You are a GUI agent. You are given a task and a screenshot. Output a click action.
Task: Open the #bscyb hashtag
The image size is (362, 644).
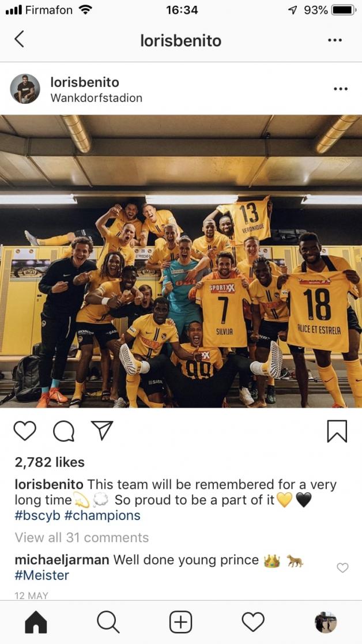pyautogui.click(x=37, y=516)
